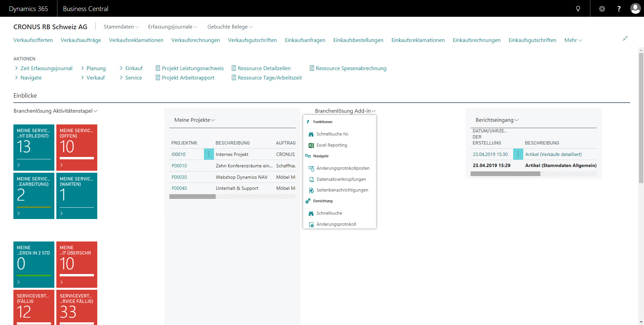Open Einkaufsrechnungen link

pos(477,40)
